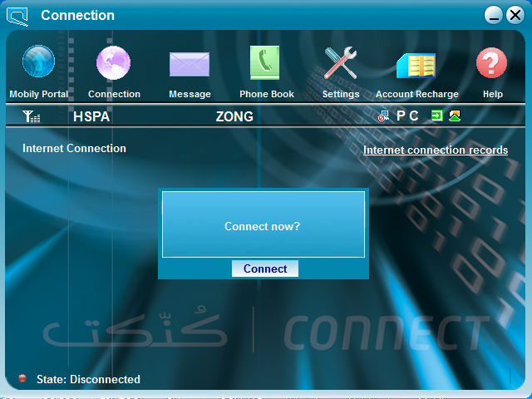Image resolution: width=532 pixels, height=399 pixels.
Task: Click the 'Phone Book' label text
Action: coord(267,94)
